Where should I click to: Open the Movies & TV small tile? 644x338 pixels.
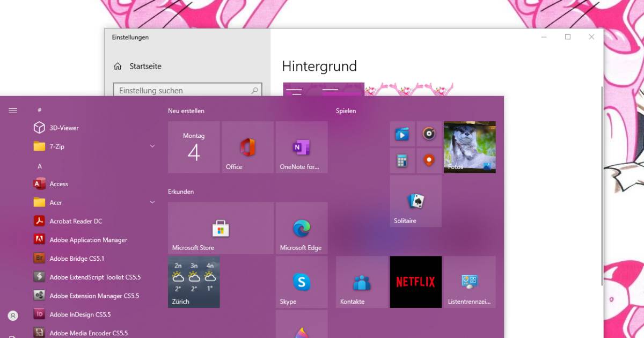tap(402, 134)
